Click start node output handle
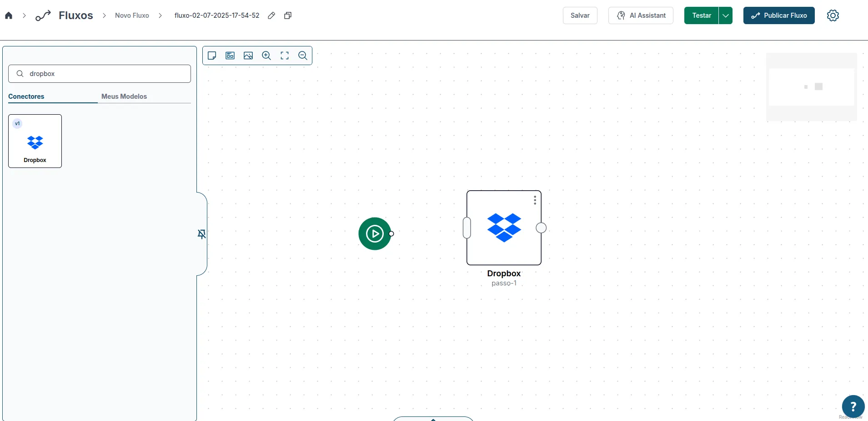 [x=391, y=233]
